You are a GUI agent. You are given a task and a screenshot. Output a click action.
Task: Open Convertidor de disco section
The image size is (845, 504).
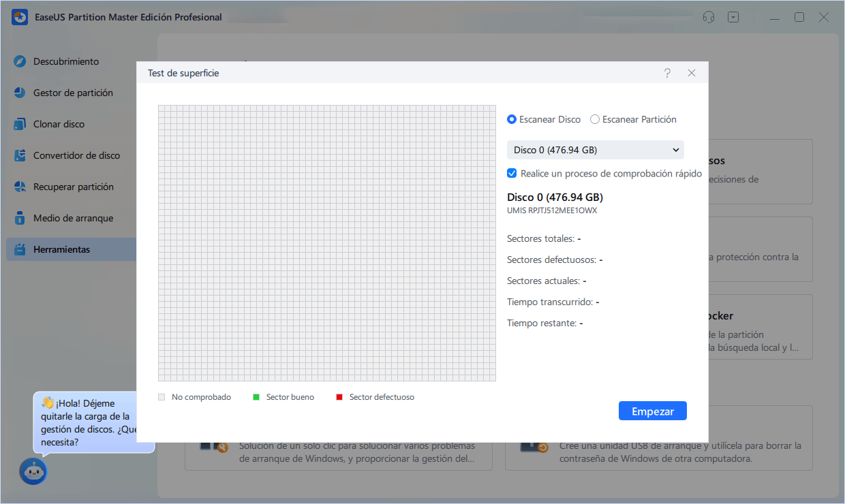(76, 155)
